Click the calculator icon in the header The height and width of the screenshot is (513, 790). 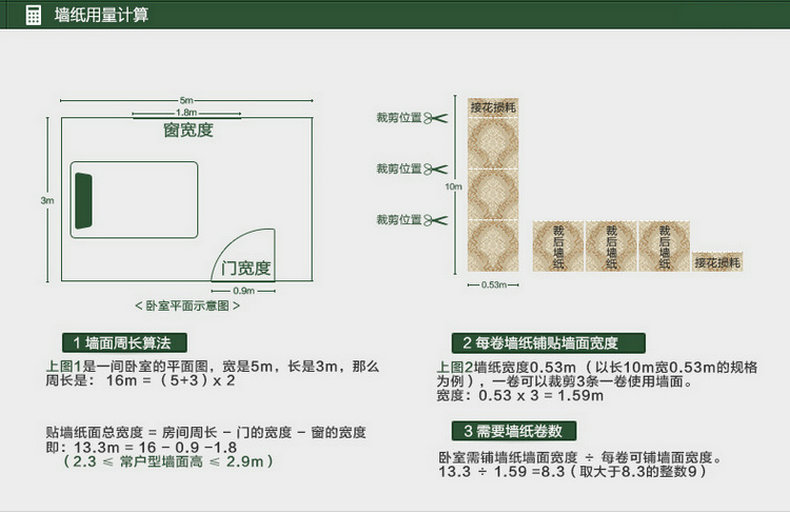[x=33, y=15]
